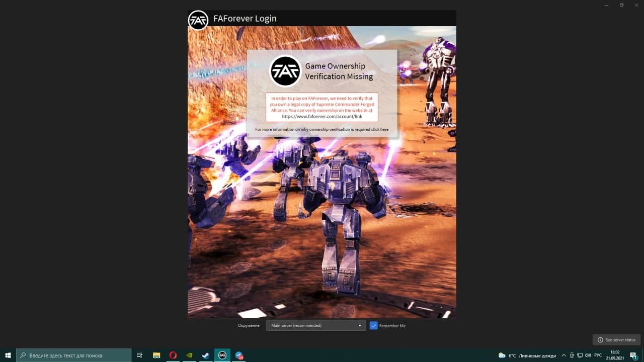Click the 'Окружение' label
Screen dimensions: 644x362
249,326
